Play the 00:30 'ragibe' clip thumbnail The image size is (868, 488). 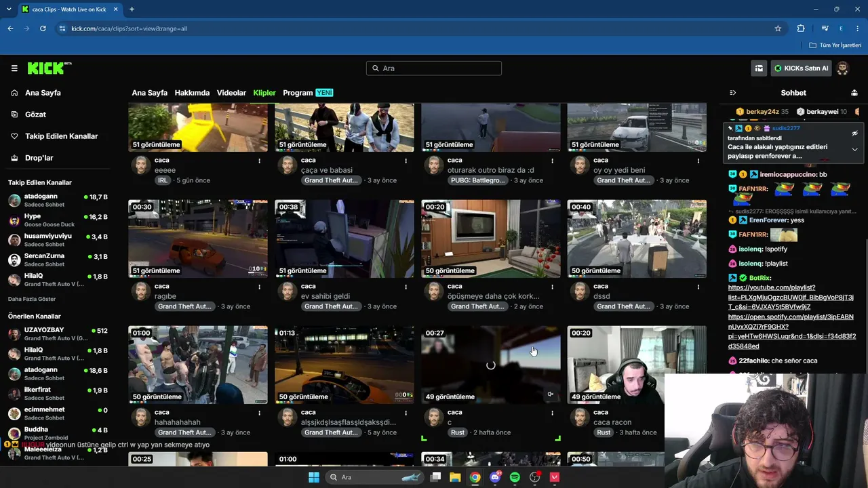(198, 239)
